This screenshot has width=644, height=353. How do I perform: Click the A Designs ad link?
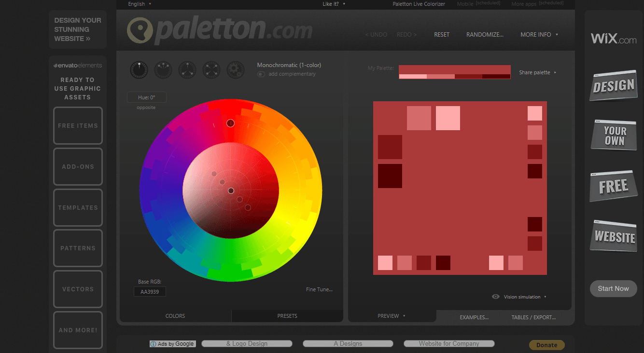click(x=348, y=344)
